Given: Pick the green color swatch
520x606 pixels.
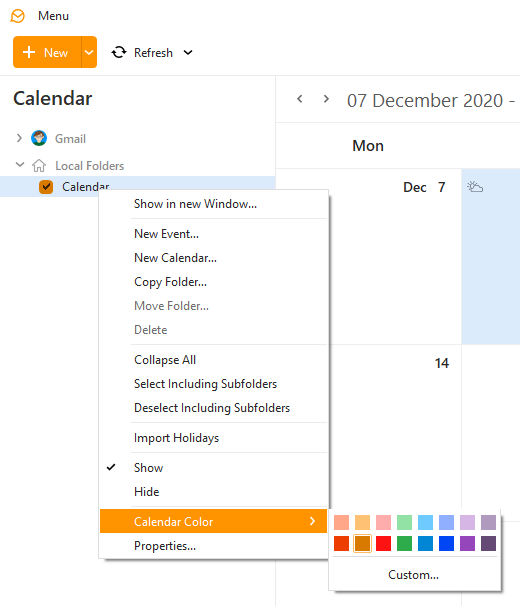Looking at the screenshot, I should [x=404, y=543].
